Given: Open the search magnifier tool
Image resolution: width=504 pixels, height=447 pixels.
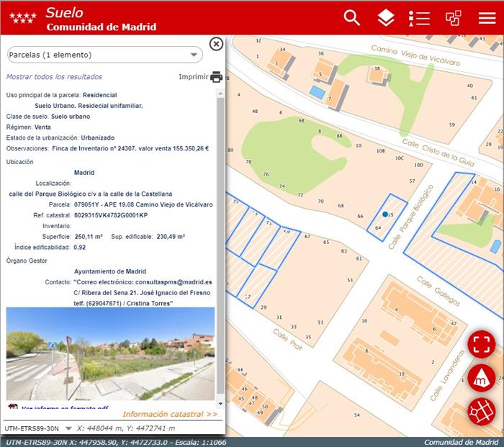Looking at the screenshot, I should 351,18.
